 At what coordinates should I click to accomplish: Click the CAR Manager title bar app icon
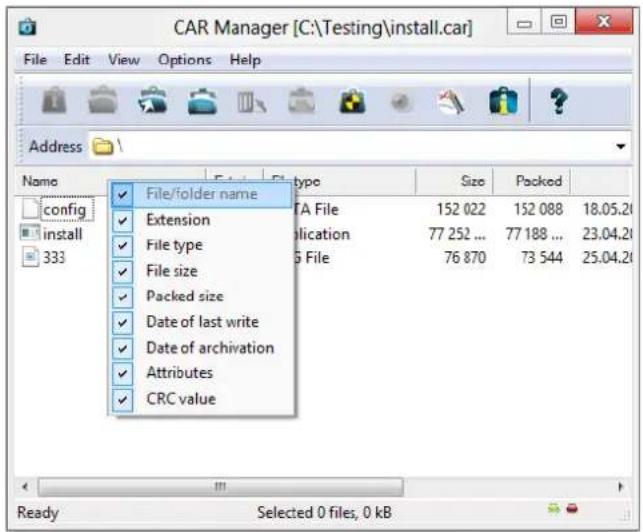pyautogui.click(x=27, y=27)
